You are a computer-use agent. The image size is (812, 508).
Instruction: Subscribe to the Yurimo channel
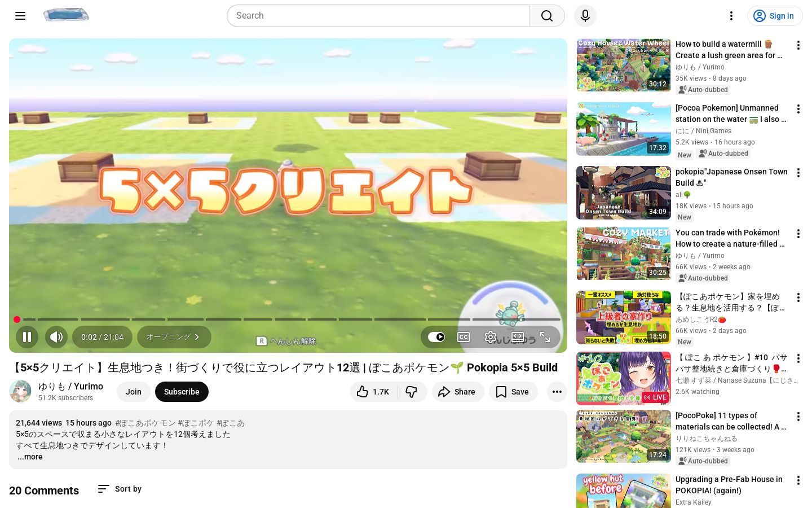pyautogui.click(x=182, y=392)
